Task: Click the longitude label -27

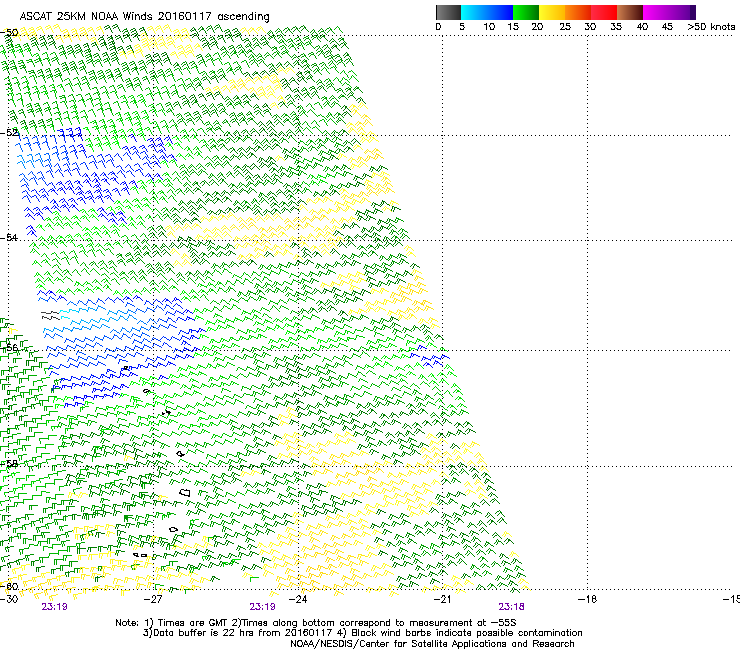Action: point(153,599)
